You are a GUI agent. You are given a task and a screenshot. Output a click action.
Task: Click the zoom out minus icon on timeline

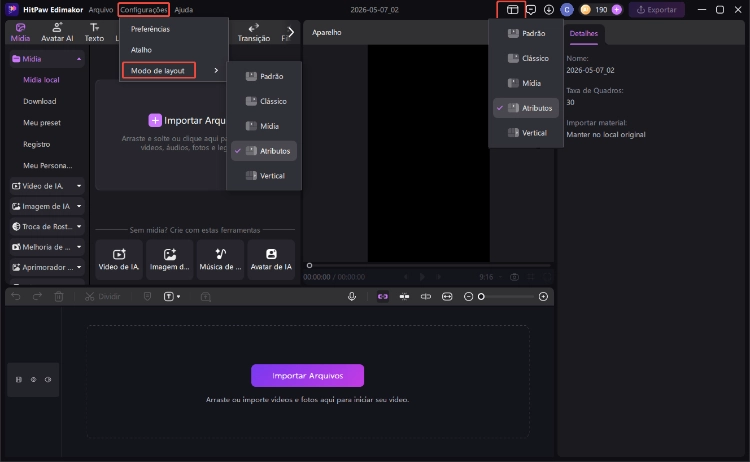tap(468, 297)
